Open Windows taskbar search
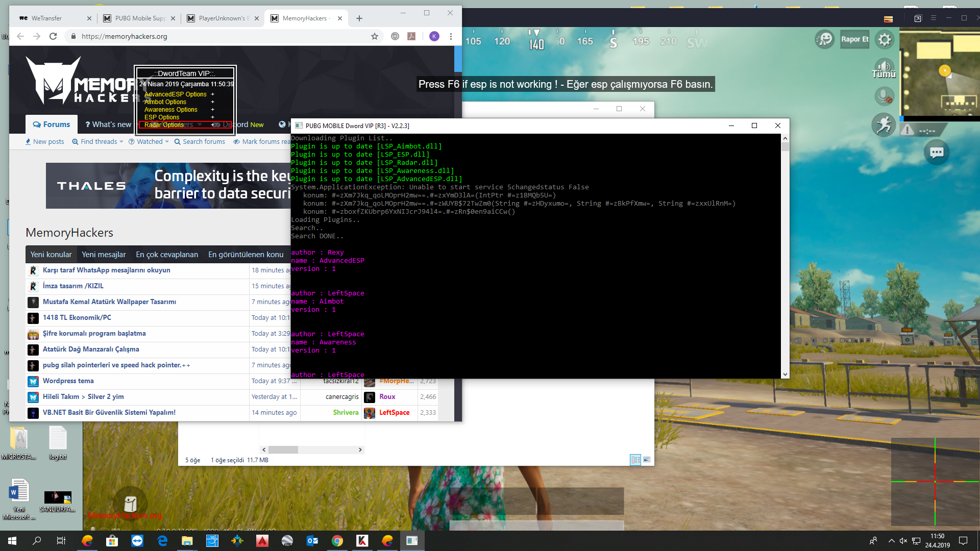Image resolution: width=980 pixels, height=551 pixels. (x=37, y=541)
